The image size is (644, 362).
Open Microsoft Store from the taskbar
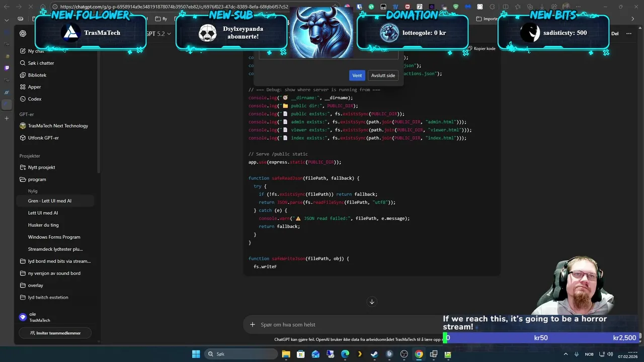tap(300, 354)
